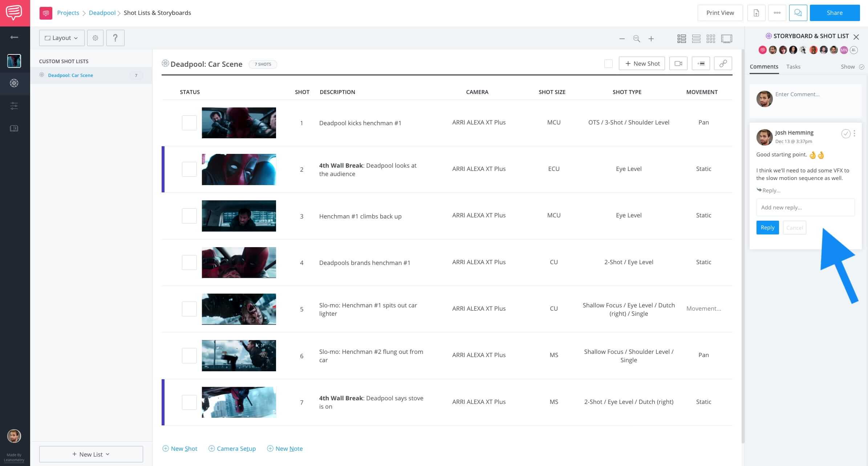Image resolution: width=868 pixels, height=466 pixels.
Task: Switch to the grid view icon
Action: [x=711, y=38]
